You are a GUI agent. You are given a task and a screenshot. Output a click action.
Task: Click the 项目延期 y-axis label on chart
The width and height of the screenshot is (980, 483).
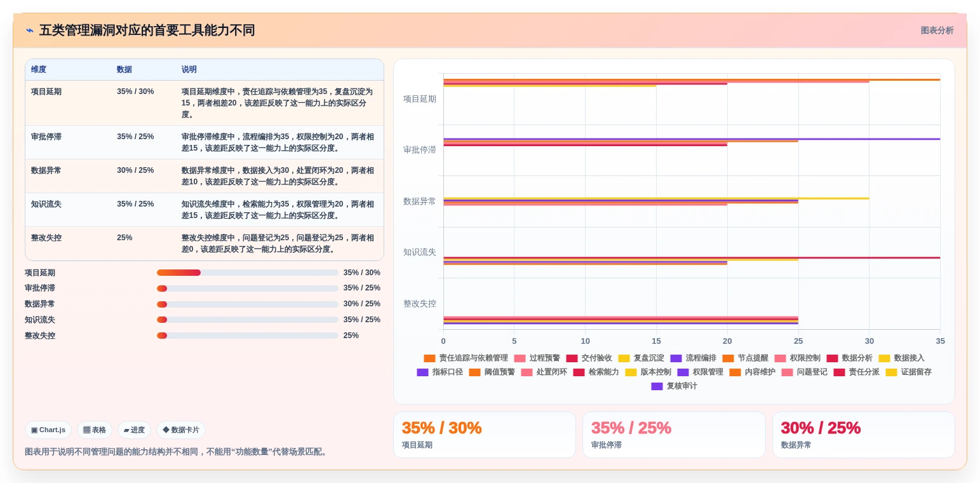pos(420,99)
